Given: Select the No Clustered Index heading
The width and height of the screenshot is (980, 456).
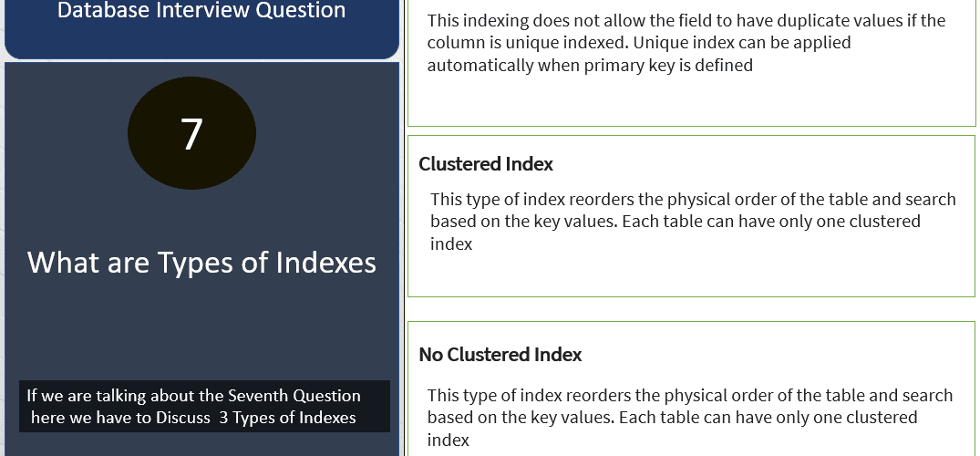Looking at the screenshot, I should pos(500,355).
